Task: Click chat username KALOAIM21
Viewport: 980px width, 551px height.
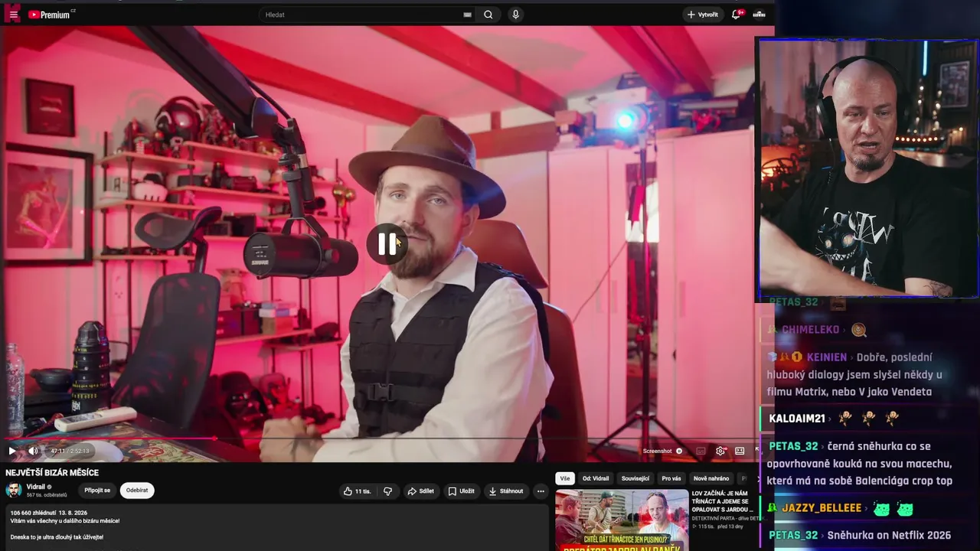Action: 797,419
